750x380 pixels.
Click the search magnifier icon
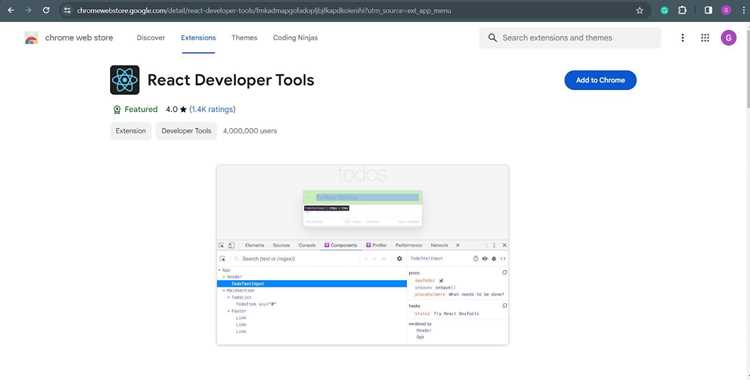tap(492, 38)
